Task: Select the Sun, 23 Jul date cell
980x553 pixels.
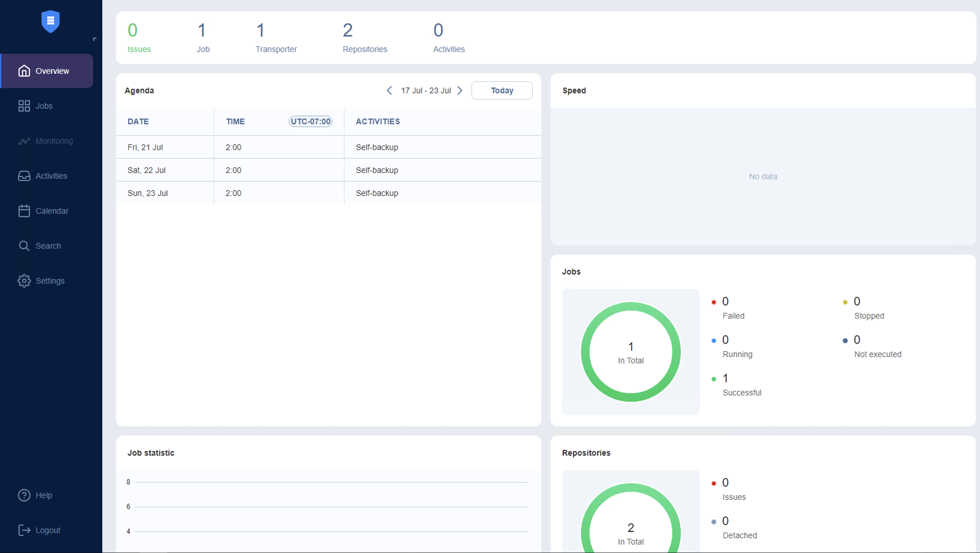Action: coord(165,193)
